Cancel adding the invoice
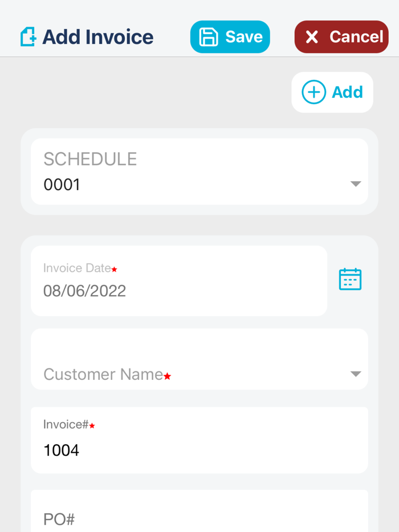Image resolution: width=399 pixels, height=532 pixels. point(341,36)
